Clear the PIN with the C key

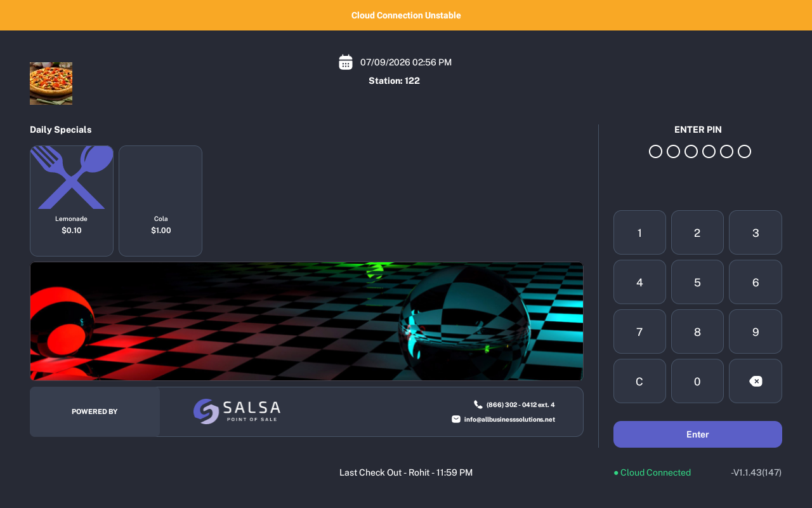point(639,381)
